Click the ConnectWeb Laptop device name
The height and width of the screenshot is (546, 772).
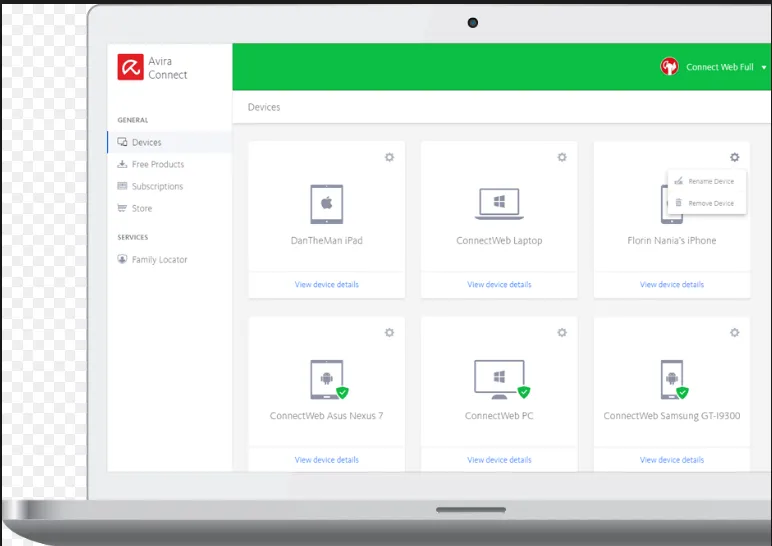click(499, 241)
